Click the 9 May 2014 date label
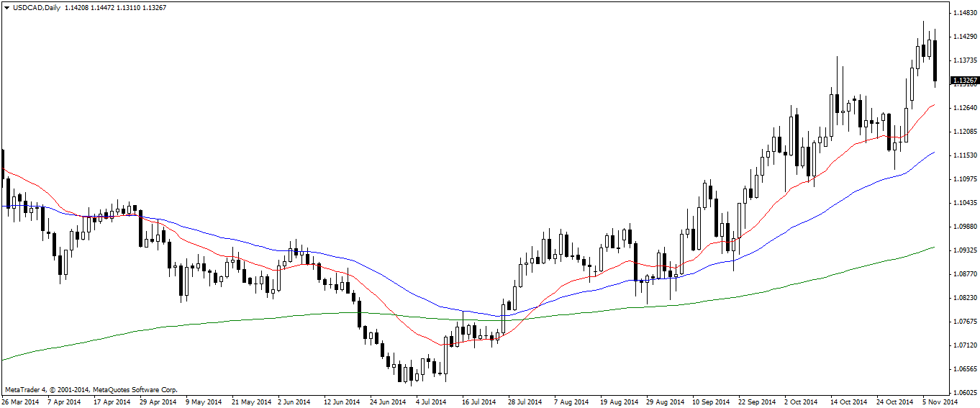This screenshot has width=980, height=408. (x=204, y=402)
